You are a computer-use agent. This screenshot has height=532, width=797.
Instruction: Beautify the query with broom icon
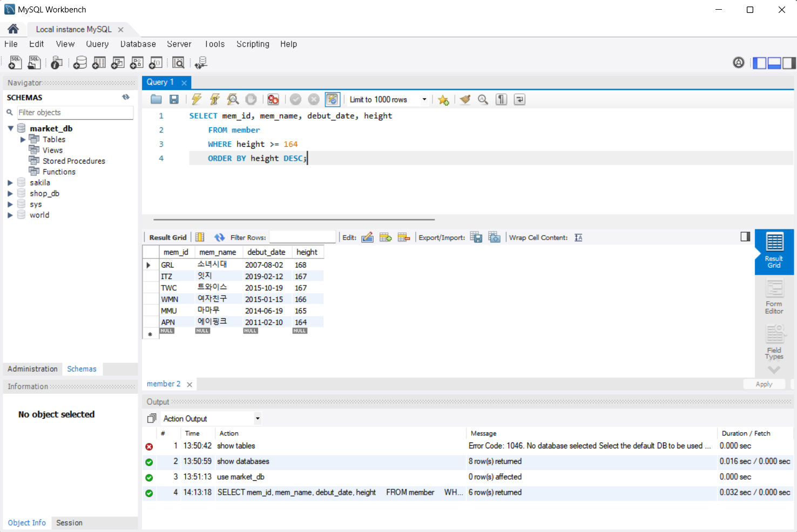click(x=465, y=99)
